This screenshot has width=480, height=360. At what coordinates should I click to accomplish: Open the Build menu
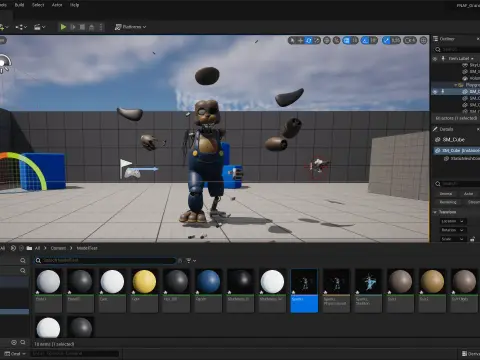tap(19, 5)
